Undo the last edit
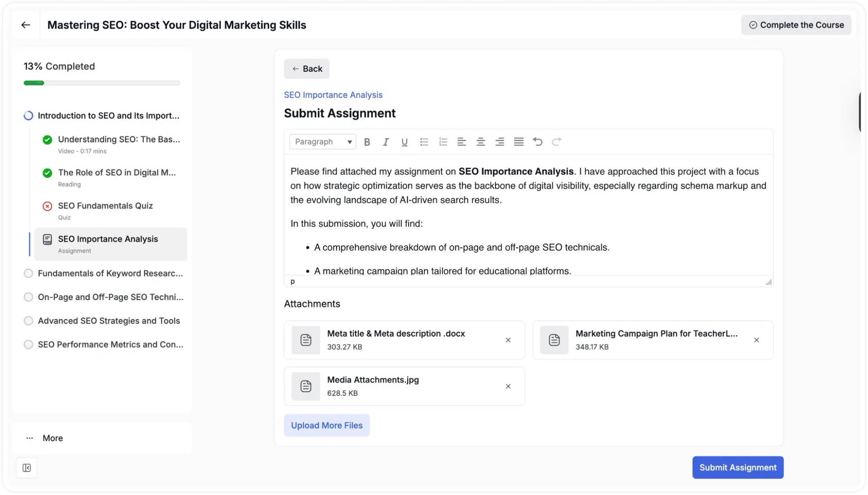868x495 pixels. tap(538, 142)
